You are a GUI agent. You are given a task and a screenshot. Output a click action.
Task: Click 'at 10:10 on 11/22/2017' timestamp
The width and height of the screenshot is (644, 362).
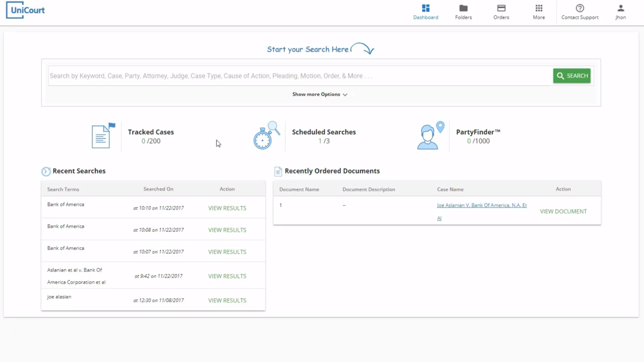click(x=159, y=208)
